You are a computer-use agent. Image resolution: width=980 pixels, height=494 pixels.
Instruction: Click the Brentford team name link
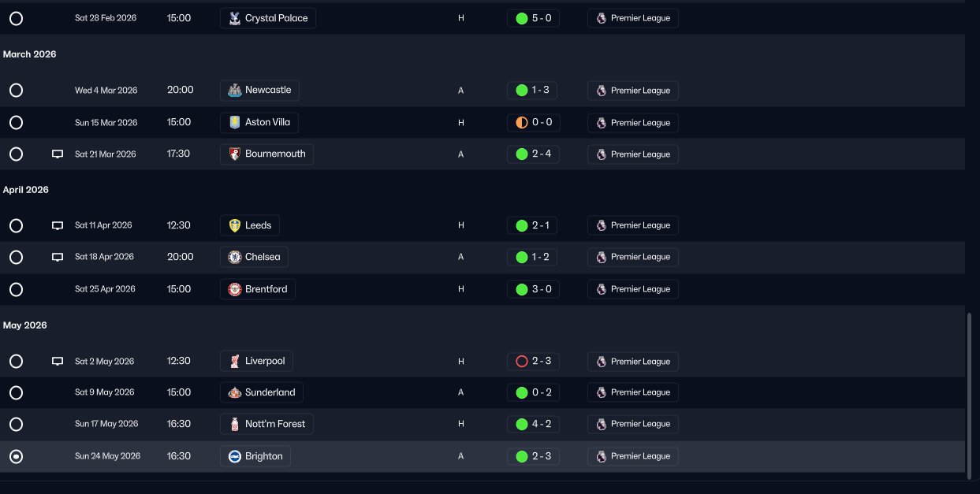pyautogui.click(x=266, y=289)
